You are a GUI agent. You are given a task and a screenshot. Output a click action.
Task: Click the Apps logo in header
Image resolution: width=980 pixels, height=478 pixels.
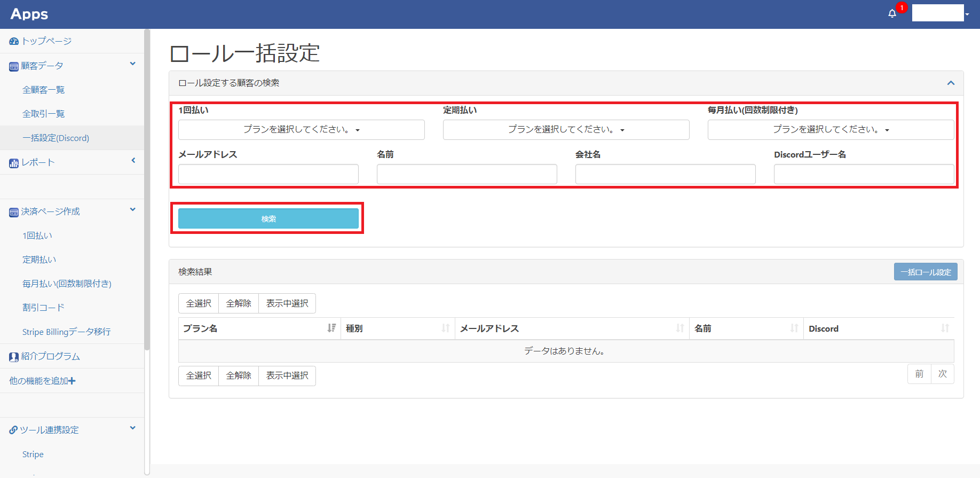pyautogui.click(x=29, y=14)
